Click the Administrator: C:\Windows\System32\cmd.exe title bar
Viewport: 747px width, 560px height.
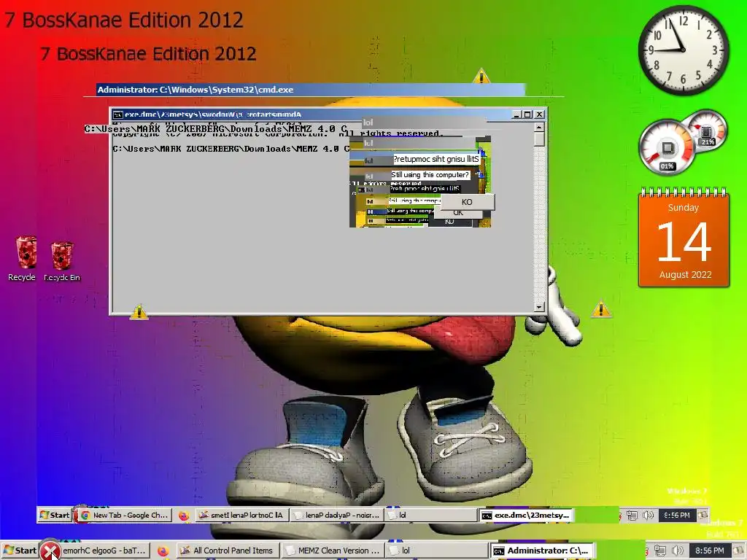(311, 90)
